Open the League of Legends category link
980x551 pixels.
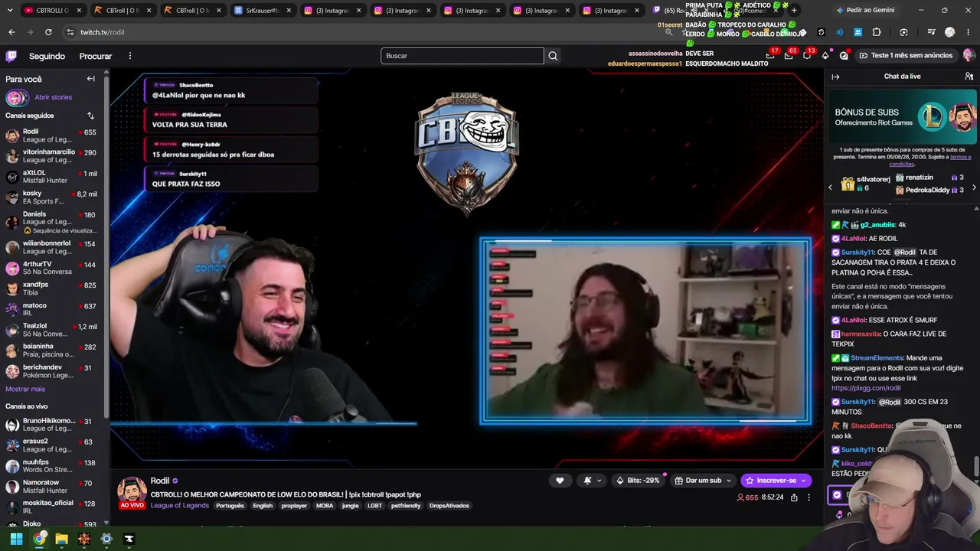180,506
